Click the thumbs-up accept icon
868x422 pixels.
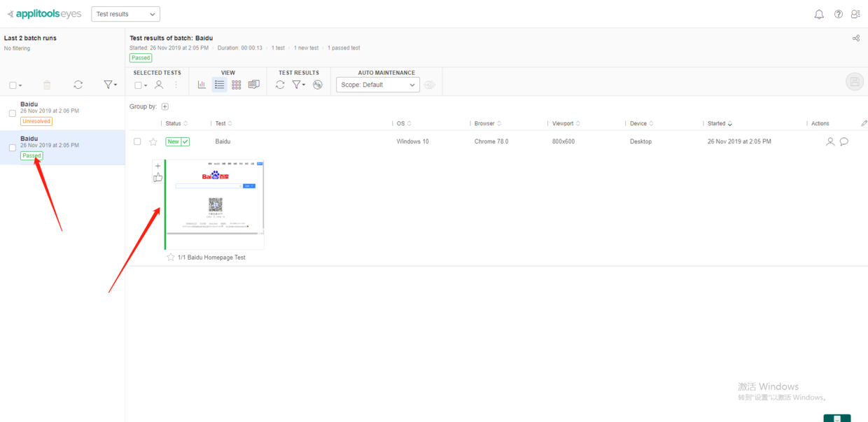pos(157,178)
